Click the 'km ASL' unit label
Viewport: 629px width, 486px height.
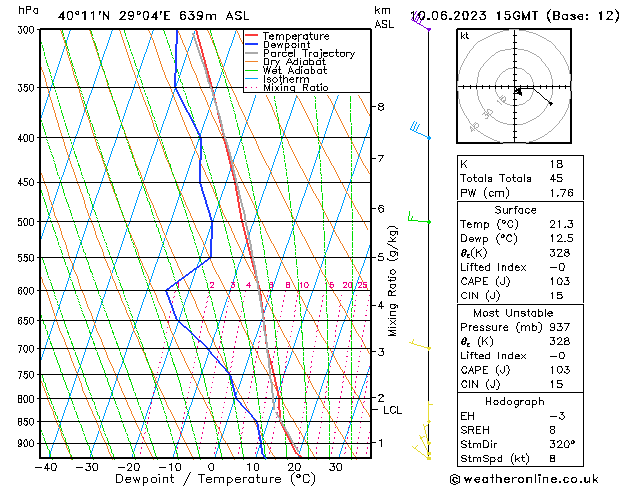pos(384,17)
